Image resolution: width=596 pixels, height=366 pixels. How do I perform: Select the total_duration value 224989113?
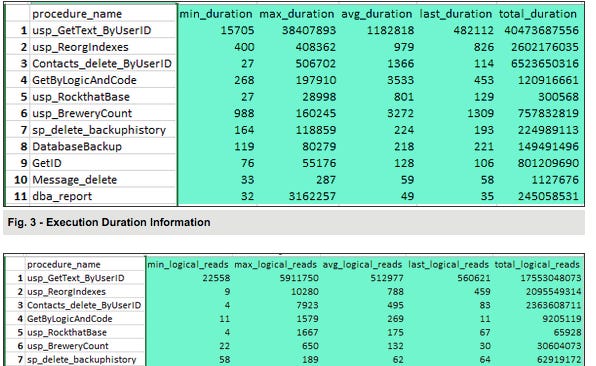click(x=548, y=130)
